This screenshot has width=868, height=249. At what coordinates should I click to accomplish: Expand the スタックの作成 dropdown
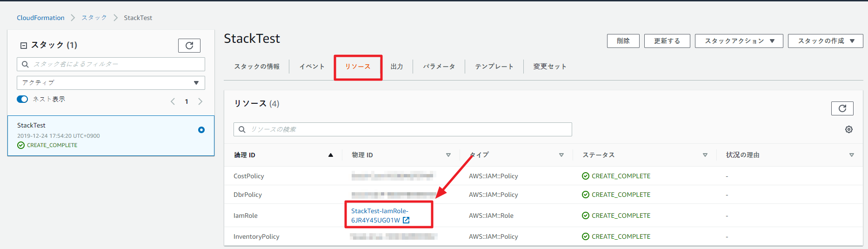point(825,41)
